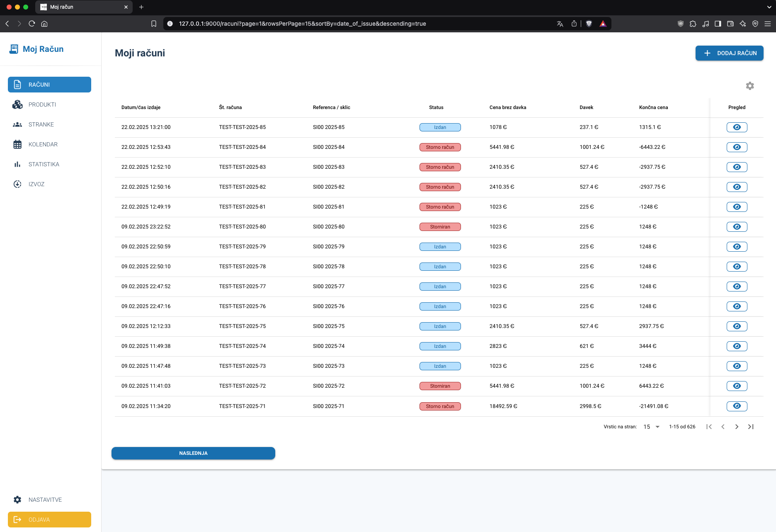Image resolution: width=776 pixels, height=532 pixels.
Task: Click the browser address bar URL
Action: [x=302, y=24]
